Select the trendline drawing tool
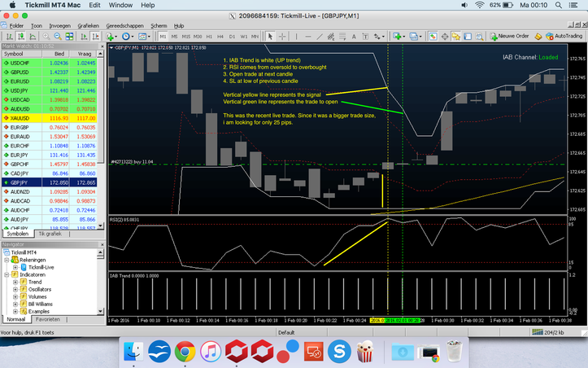The width and height of the screenshot is (588, 368). tap(319, 37)
